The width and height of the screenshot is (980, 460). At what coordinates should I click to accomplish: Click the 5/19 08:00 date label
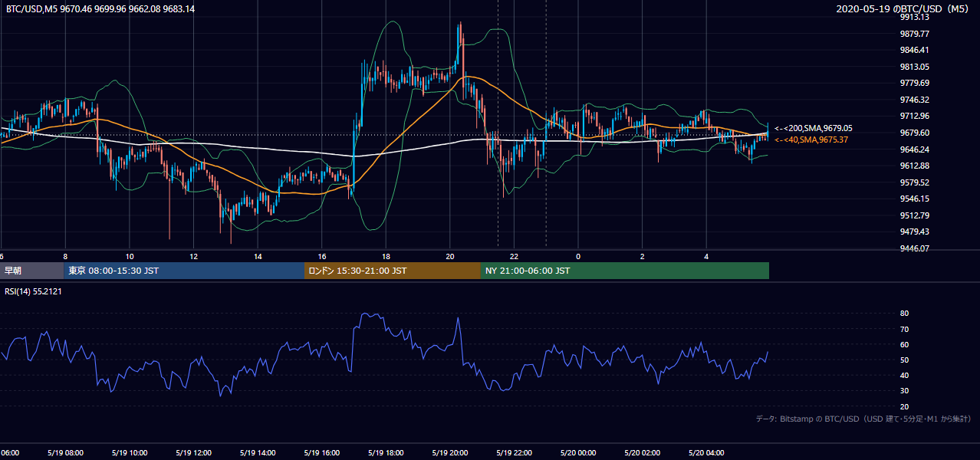pos(65,453)
